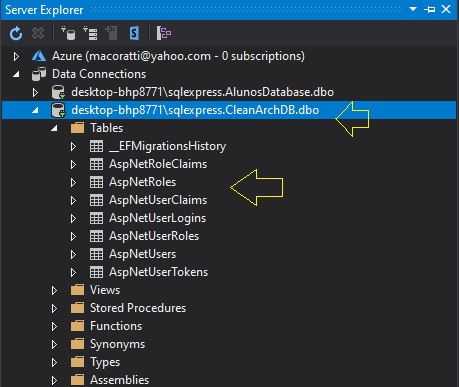Click the Stop Refresh icon
Image resolution: width=459 pixels, height=387 pixels.
coord(38,33)
